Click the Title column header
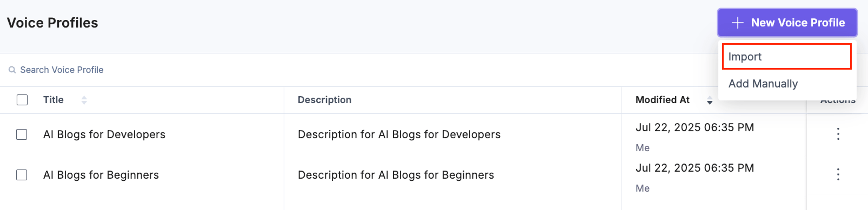 53,100
